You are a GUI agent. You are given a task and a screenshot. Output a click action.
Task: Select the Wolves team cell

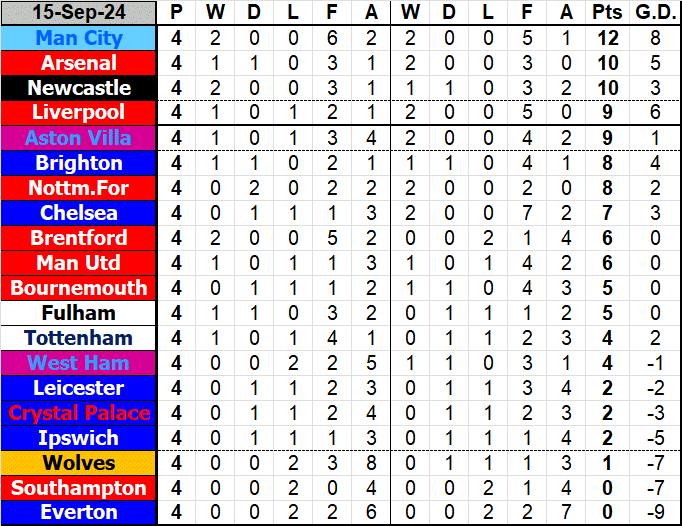(79, 463)
